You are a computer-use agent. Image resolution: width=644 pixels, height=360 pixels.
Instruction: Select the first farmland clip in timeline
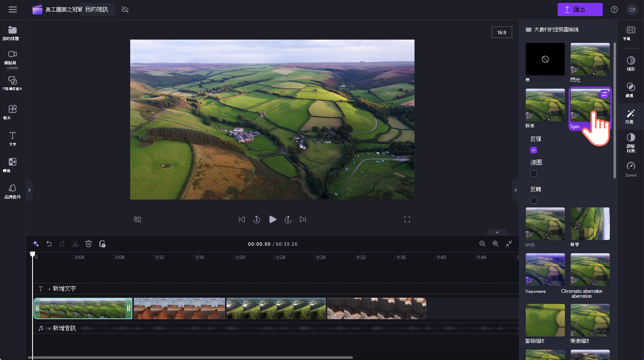click(x=83, y=308)
